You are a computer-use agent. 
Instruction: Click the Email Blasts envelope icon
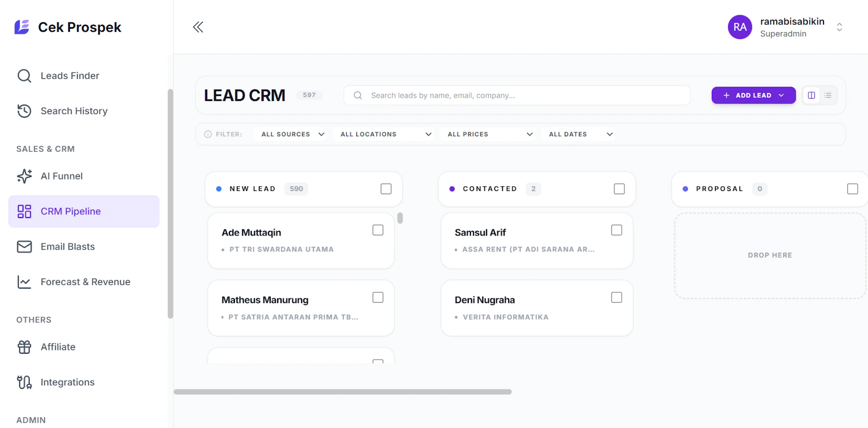click(x=24, y=246)
